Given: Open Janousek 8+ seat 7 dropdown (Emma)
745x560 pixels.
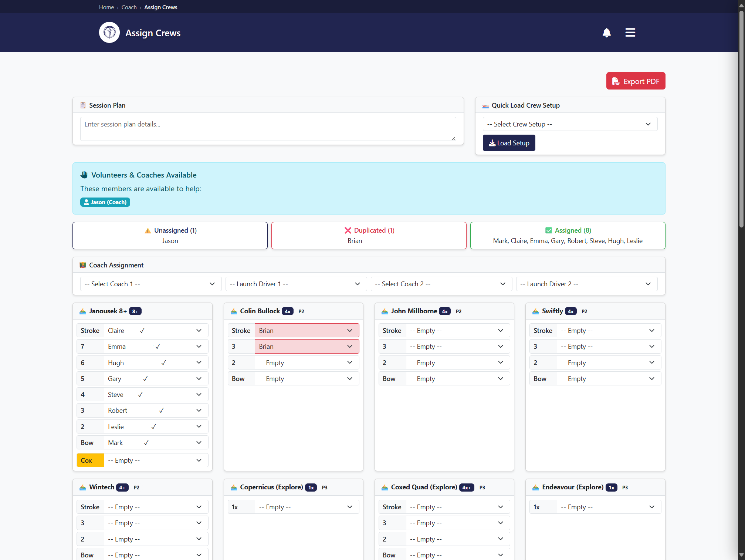Looking at the screenshot, I should click(x=156, y=347).
